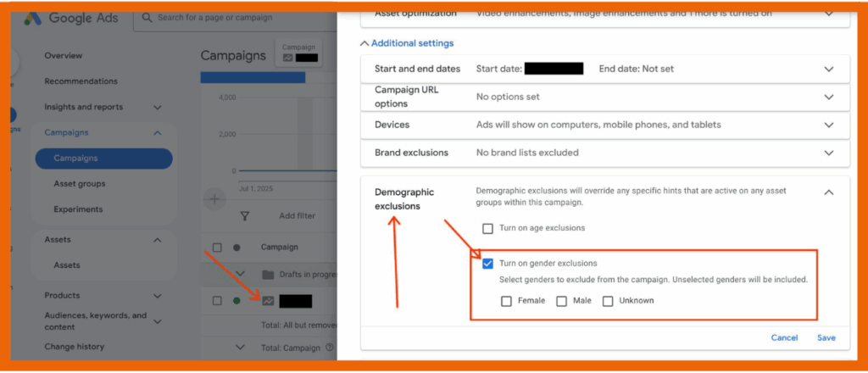
Task: Open Asset groups in the sidebar
Action: pyautogui.click(x=79, y=184)
